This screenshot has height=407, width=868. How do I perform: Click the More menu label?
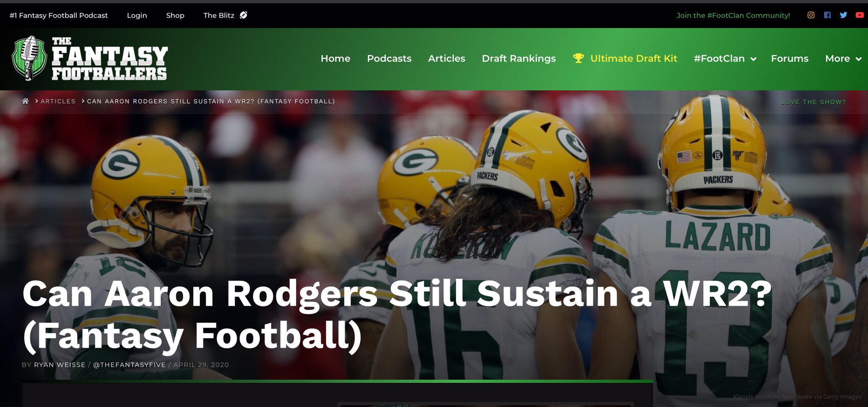click(x=837, y=59)
